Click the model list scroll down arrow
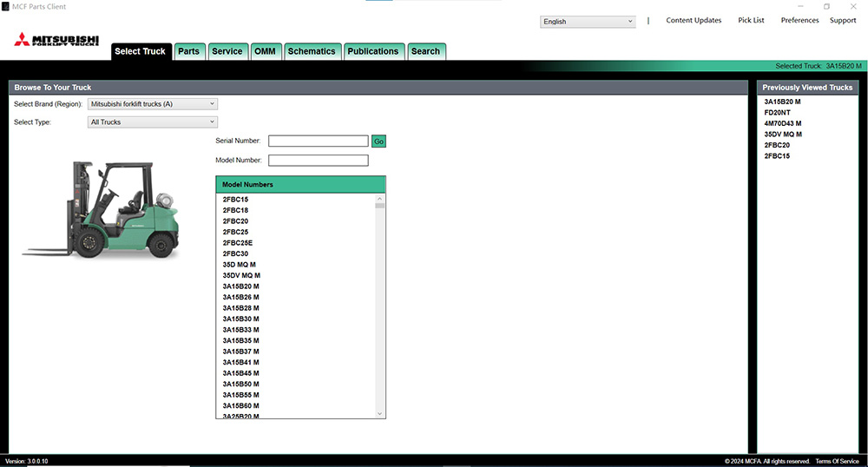 pyautogui.click(x=380, y=413)
